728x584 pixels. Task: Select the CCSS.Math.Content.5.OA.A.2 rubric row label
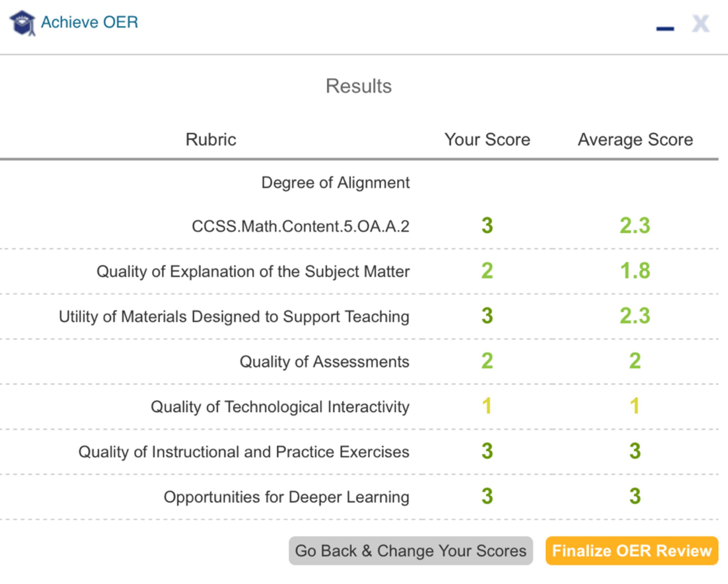pos(300,226)
